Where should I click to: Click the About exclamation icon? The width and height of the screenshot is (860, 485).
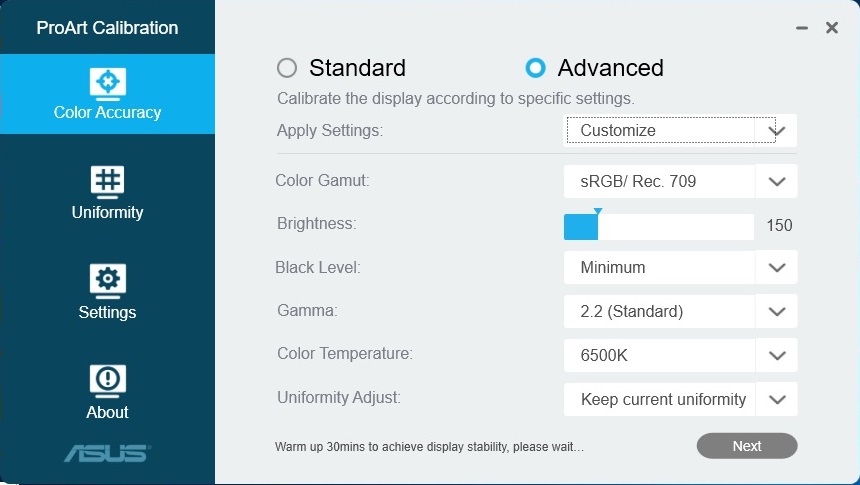pos(108,381)
